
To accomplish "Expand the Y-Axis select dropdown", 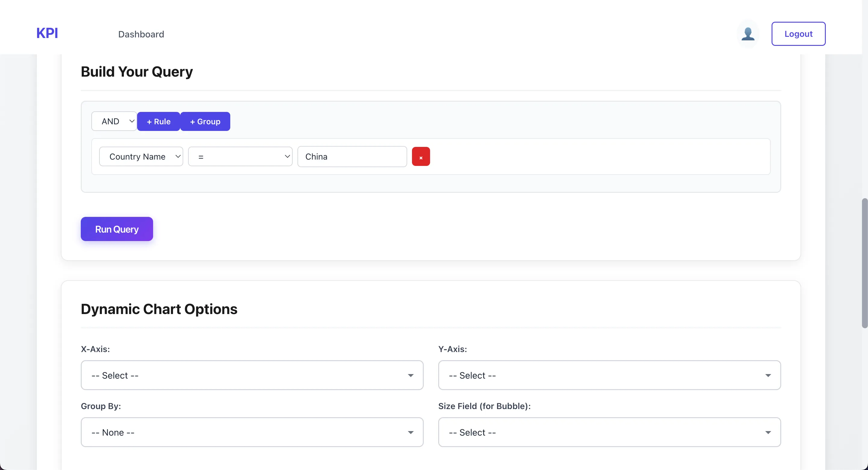I will (609, 375).
